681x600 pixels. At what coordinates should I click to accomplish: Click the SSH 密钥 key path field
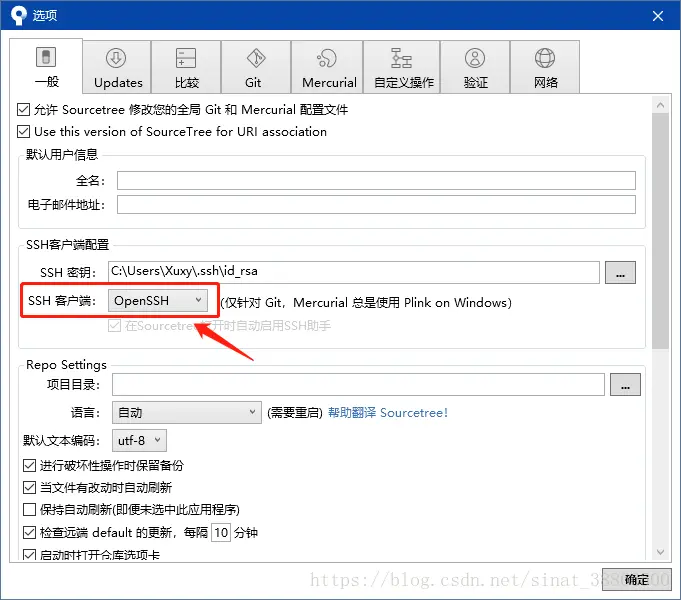[354, 272]
